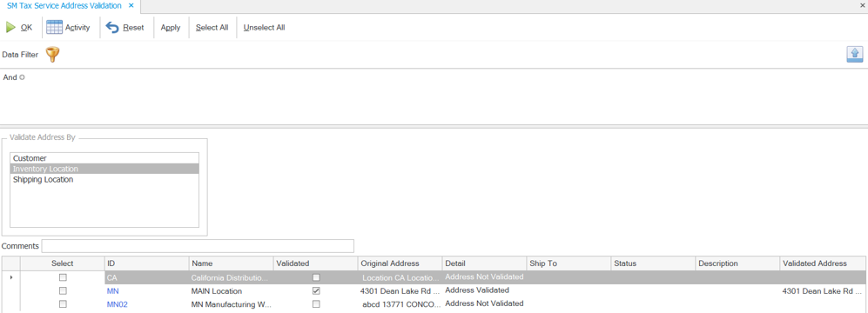Open the Activity grid icon
This screenshot has height=313, width=868.
click(x=54, y=27)
